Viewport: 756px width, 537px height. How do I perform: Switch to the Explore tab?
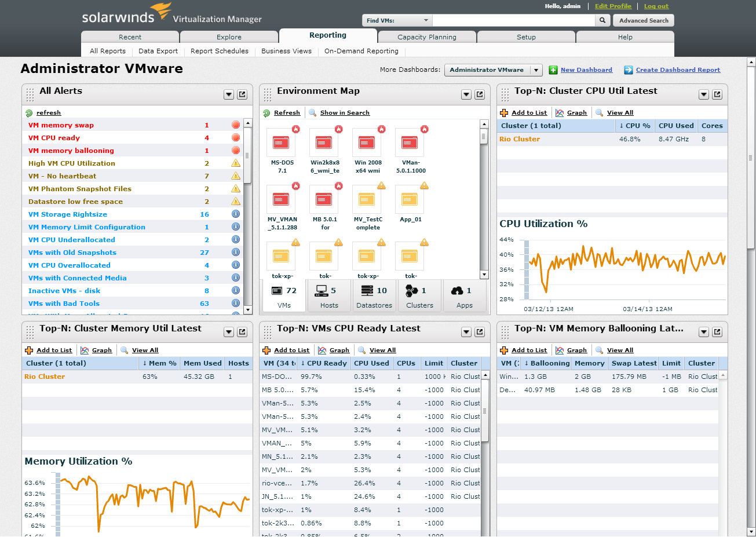point(229,37)
